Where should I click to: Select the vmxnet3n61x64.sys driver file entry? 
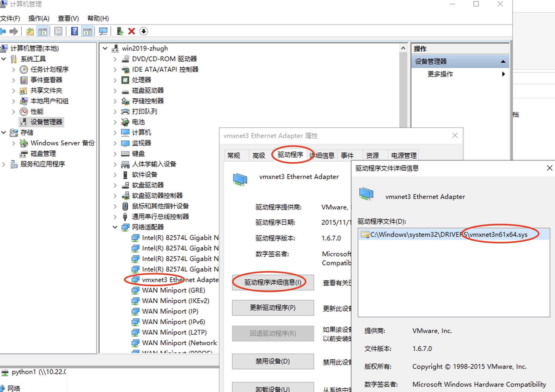click(454, 234)
